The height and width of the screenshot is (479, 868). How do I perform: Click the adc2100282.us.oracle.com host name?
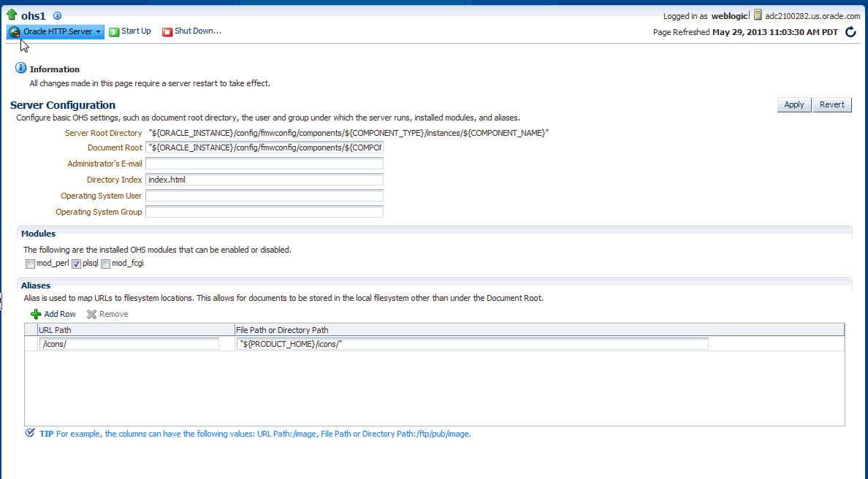[x=812, y=16]
